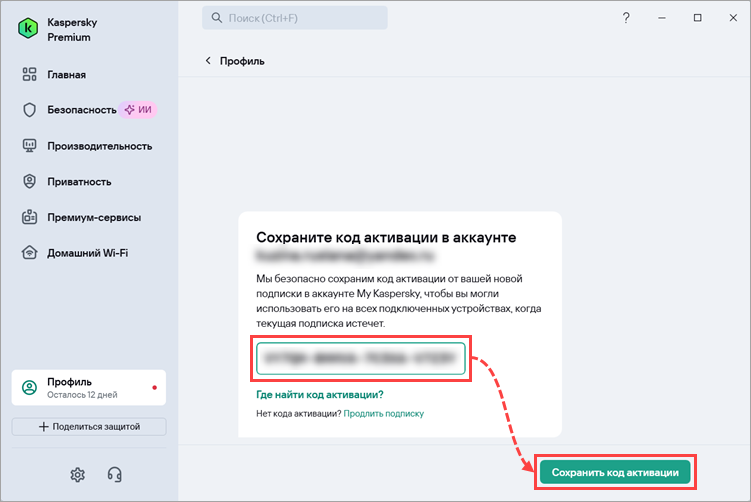Close the Kaspersky window
The height and width of the screenshot is (502, 751).
click(733, 18)
